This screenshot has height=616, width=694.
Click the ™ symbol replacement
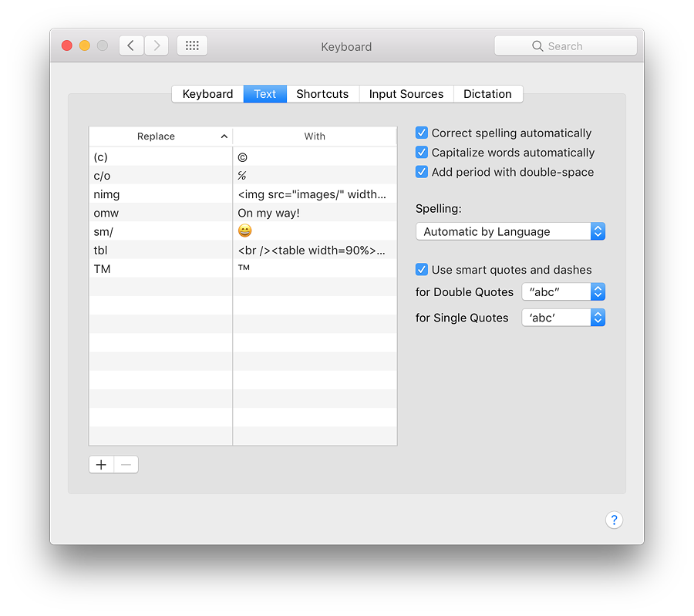tap(244, 268)
